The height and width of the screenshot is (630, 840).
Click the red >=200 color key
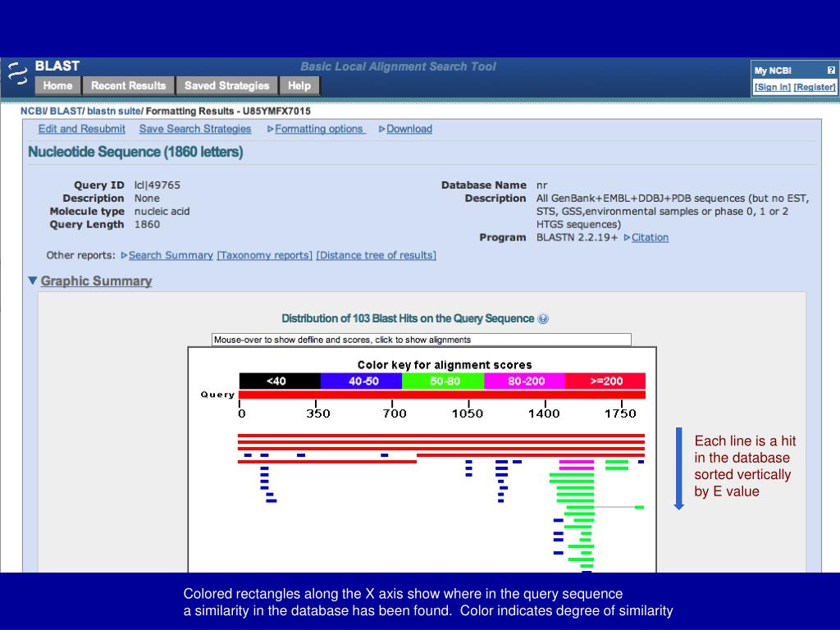pyautogui.click(x=605, y=381)
